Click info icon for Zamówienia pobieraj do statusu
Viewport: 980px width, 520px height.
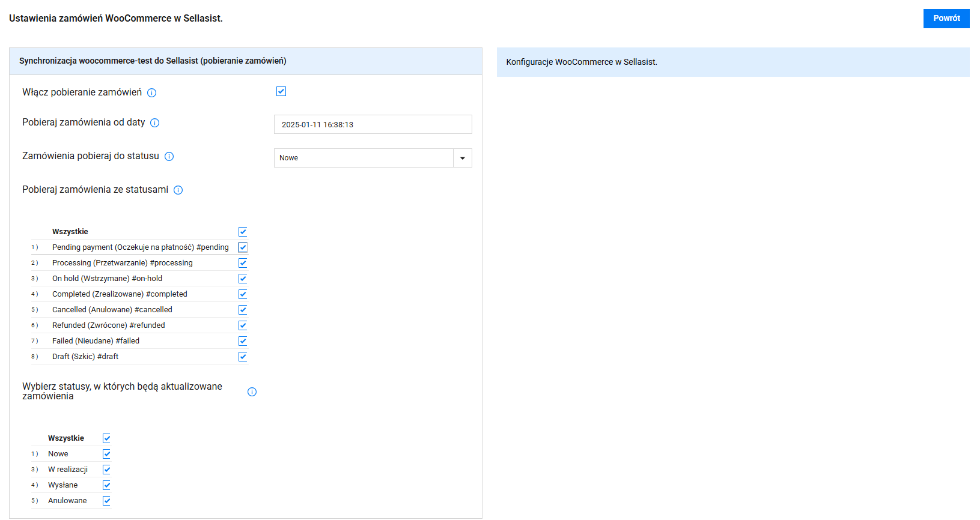coord(169,157)
